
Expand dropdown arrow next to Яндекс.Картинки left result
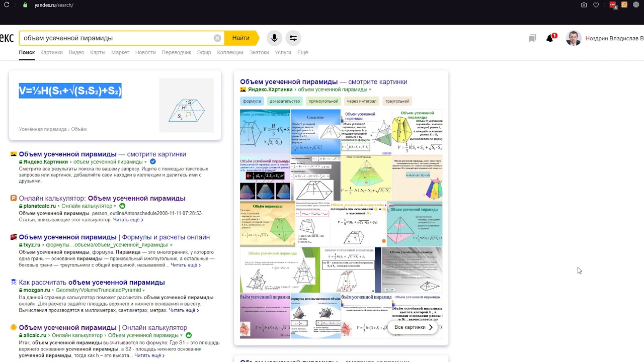[146, 162]
